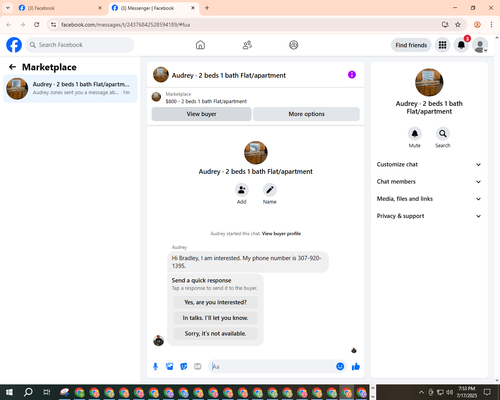Viewport: 500px width, 400px height.
Task: Click the Name edit pencil icon
Action: (270, 190)
